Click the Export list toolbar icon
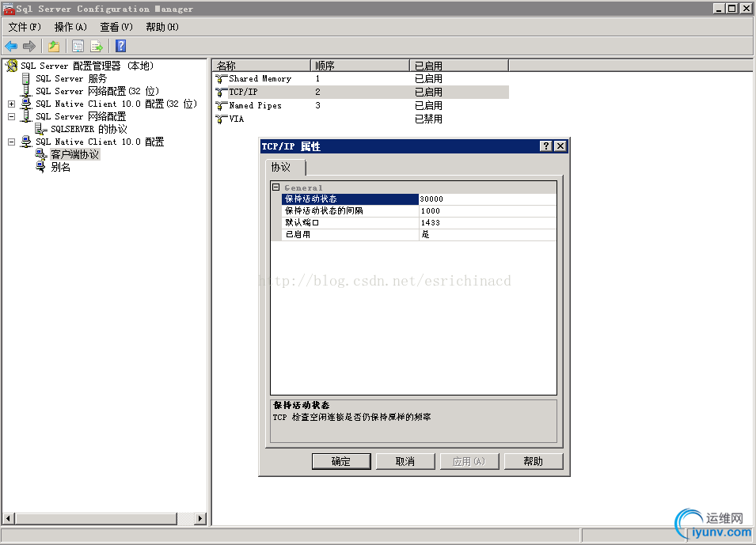 (x=97, y=46)
